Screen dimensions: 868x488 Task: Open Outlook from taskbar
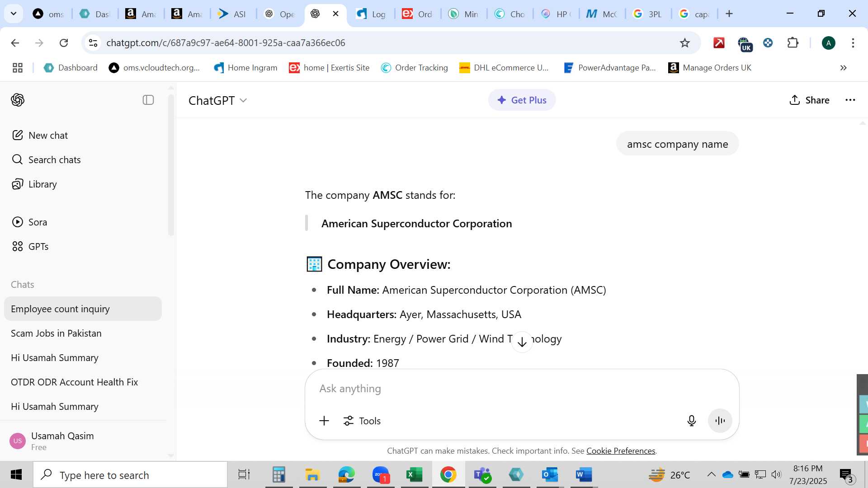pos(550,474)
